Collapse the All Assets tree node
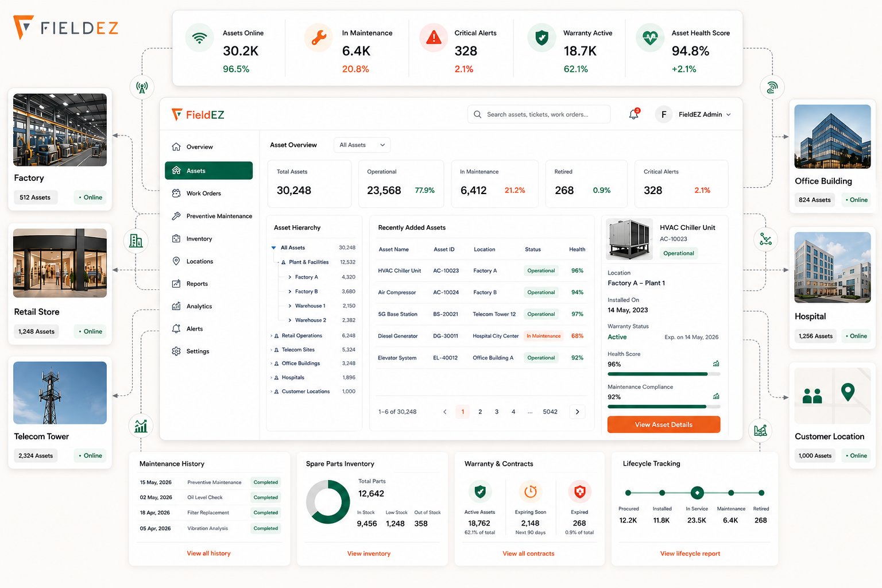The height and width of the screenshot is (588, 882). click(x=273, y=248)
